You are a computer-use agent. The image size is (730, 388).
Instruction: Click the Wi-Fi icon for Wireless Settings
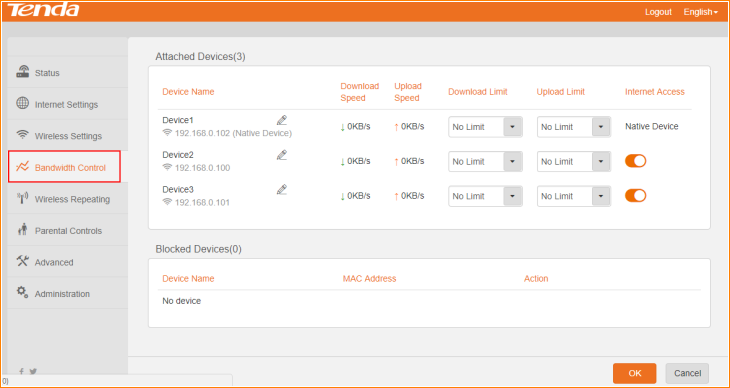point(22,135)
